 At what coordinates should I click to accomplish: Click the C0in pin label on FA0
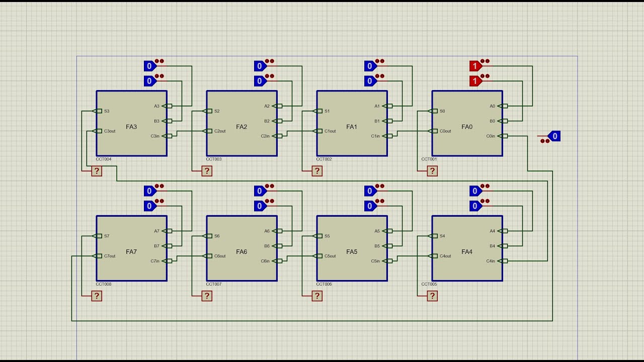491,136
